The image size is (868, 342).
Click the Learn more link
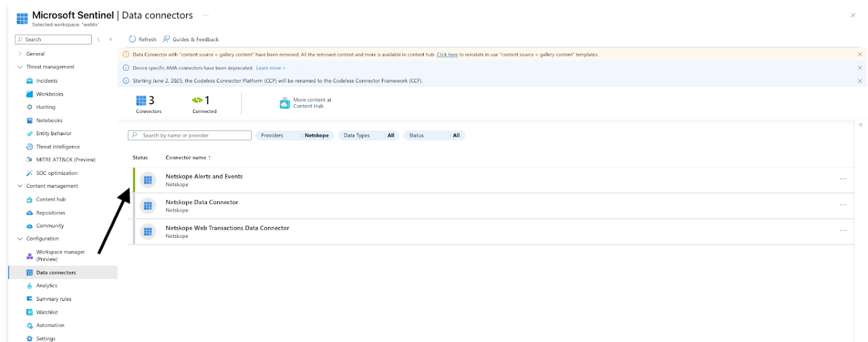pyautogui.click(x=270, y=68)
